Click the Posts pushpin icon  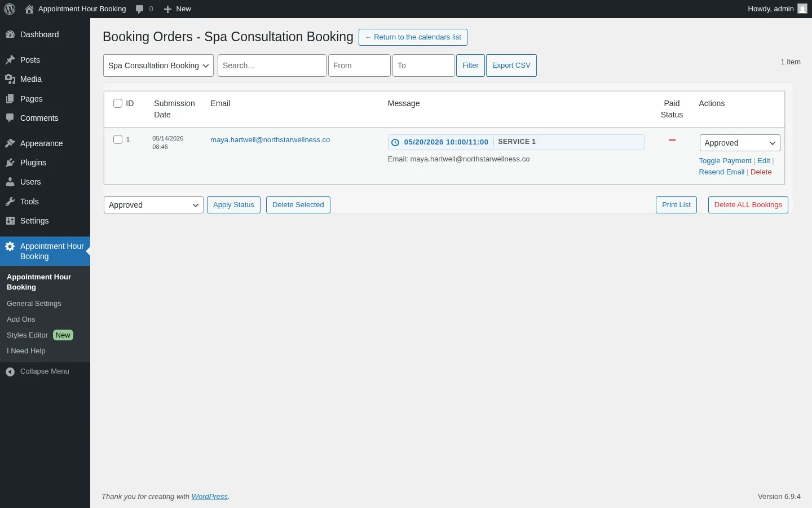pos(10,60)
